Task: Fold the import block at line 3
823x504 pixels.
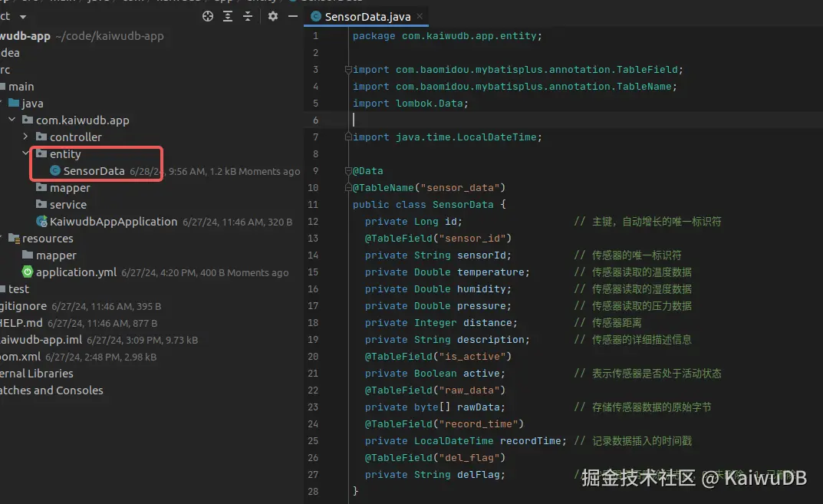Action: coord(348,69)
